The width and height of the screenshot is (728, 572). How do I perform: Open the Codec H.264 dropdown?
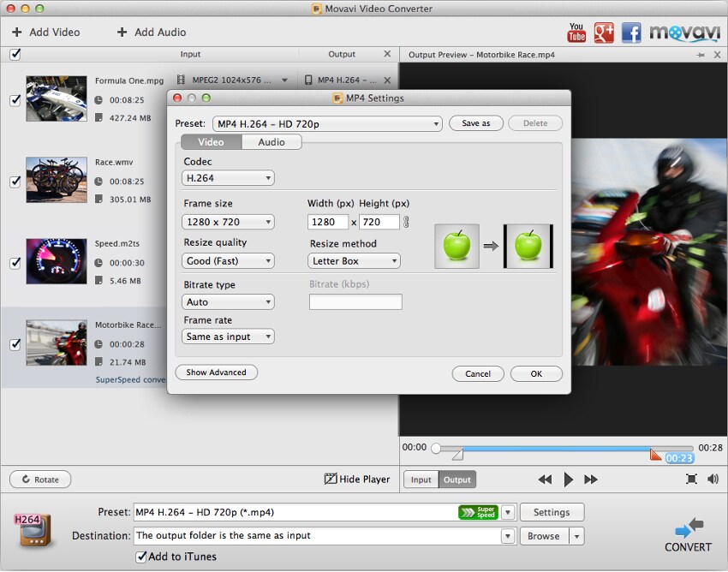[x=228, y=178]
